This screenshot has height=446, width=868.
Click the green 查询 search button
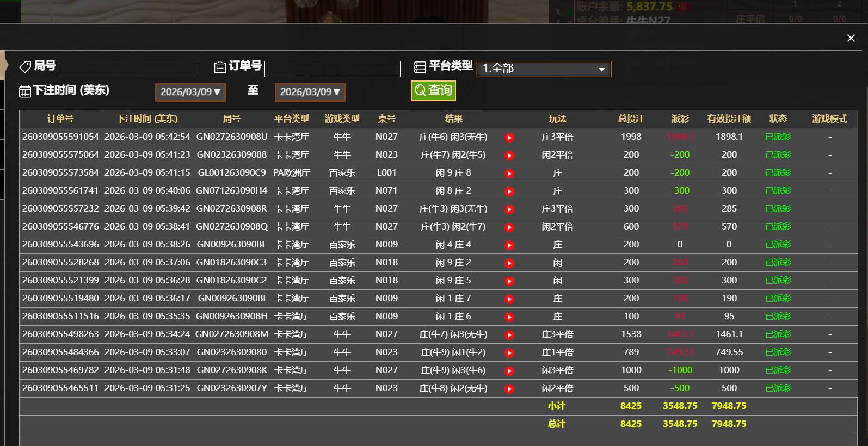point(433,90)
